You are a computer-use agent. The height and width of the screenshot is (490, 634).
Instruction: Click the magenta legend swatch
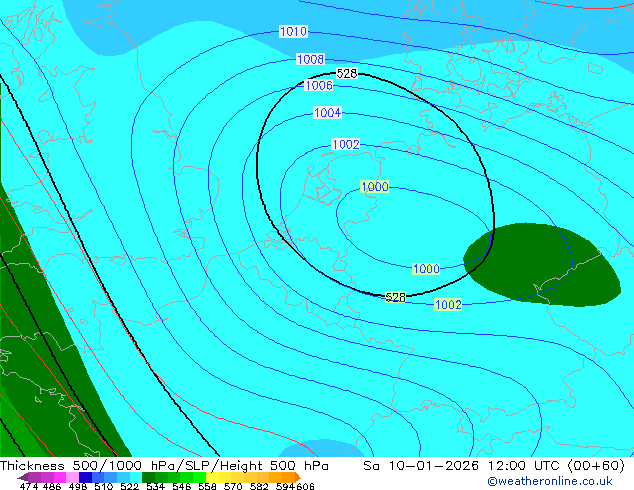click(60, 477)
